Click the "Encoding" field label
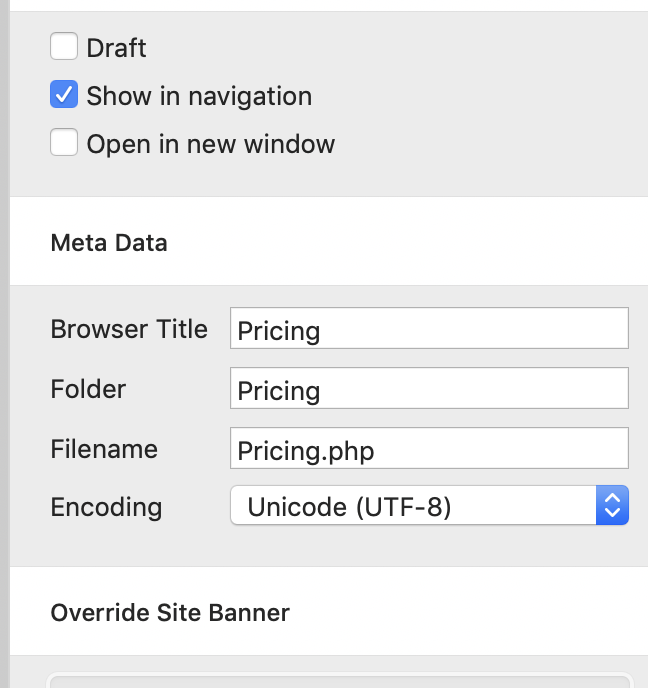 (106, 507)
